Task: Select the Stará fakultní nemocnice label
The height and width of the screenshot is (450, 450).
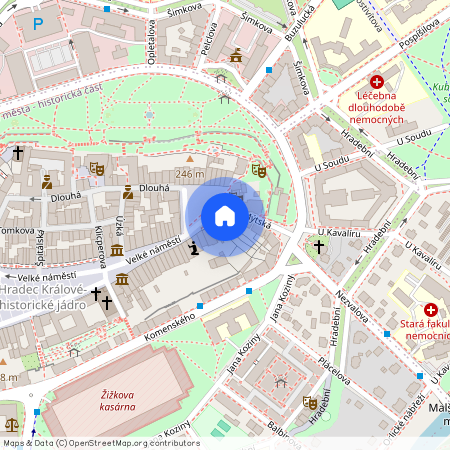Action: [425, 330]
